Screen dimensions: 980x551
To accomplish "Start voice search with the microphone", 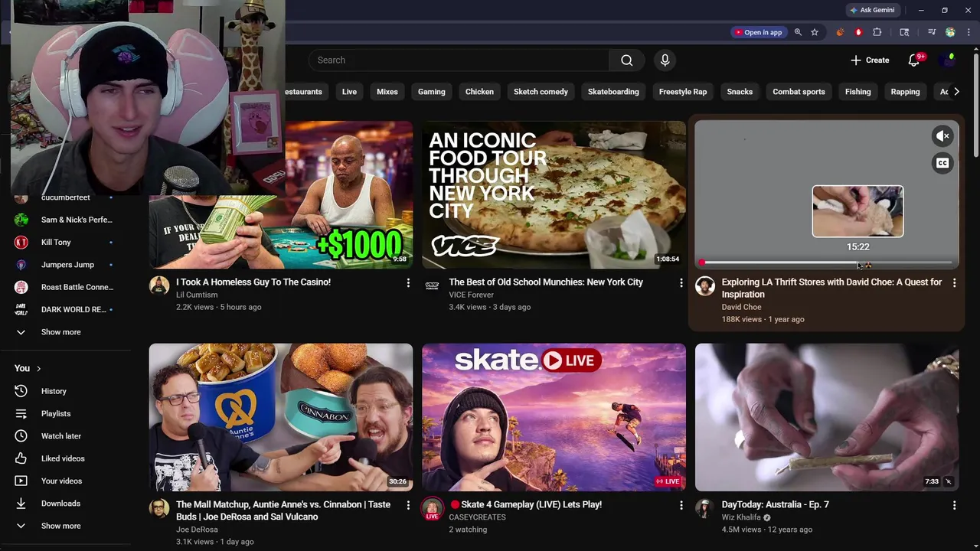I will pos(665,60).
